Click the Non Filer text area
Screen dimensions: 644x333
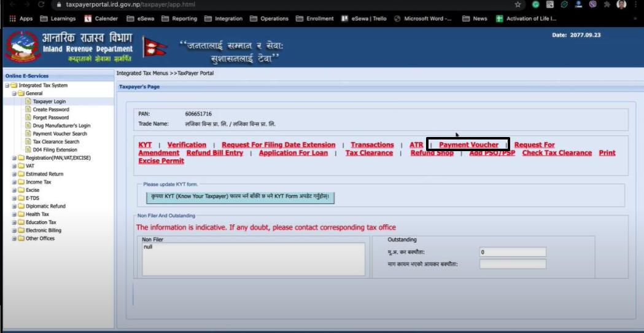pos(253,258)
